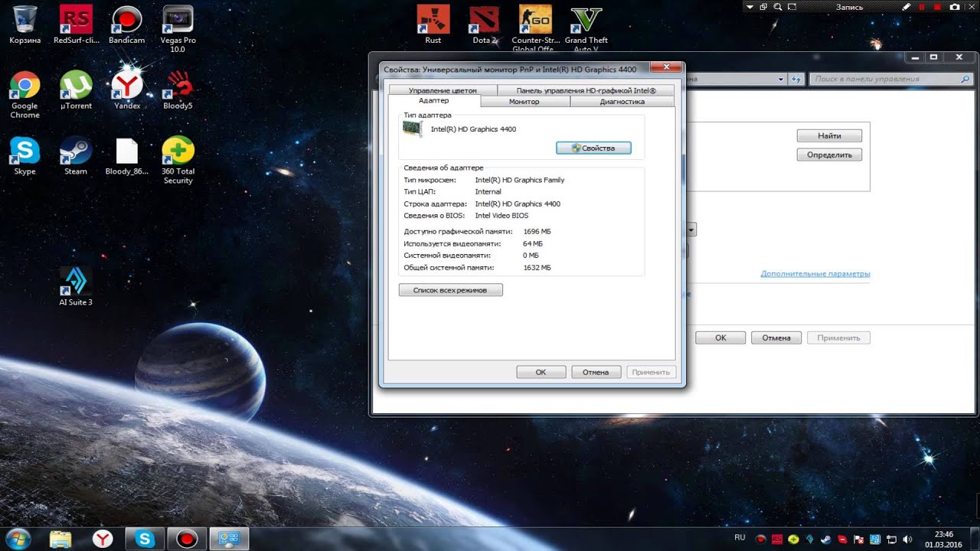Open Панель управления HD-графикой Intel tab
Image resolution: width=980 pixels, height=551 pixels.
click(x=586, y=90)
